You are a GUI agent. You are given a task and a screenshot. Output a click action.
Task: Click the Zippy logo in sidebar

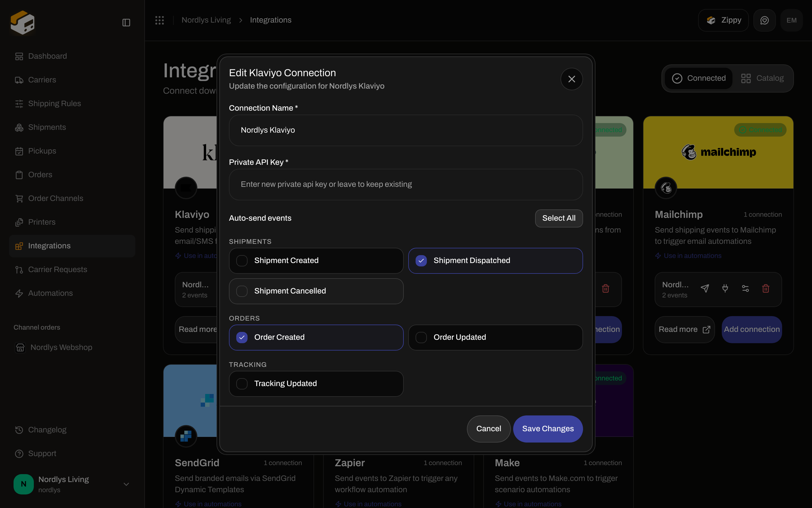(23, 22)
